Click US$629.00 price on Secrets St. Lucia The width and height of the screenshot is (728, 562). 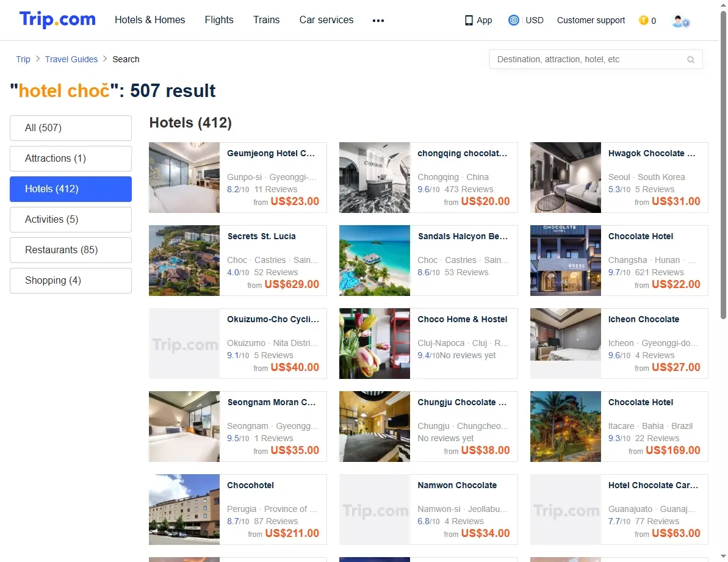click(292, 284)
